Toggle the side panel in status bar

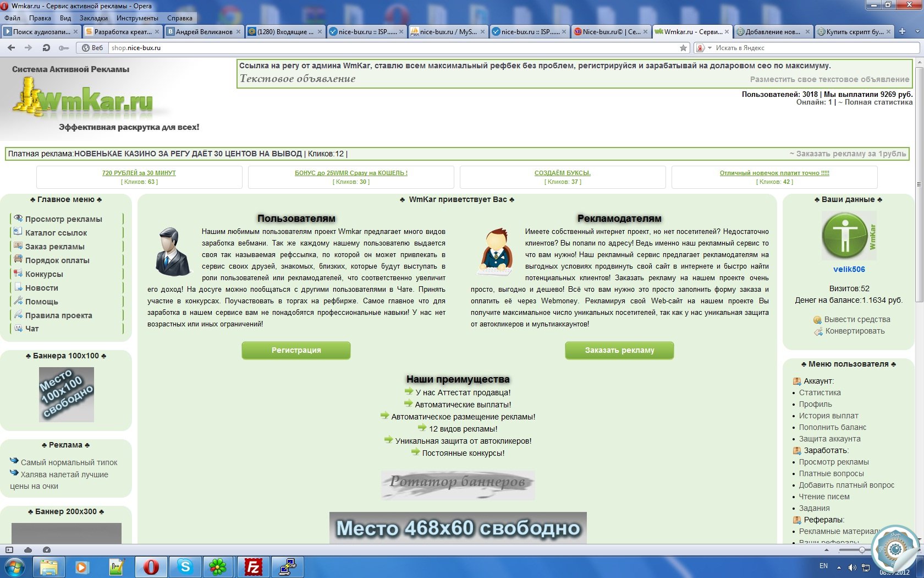pos(9,550)
